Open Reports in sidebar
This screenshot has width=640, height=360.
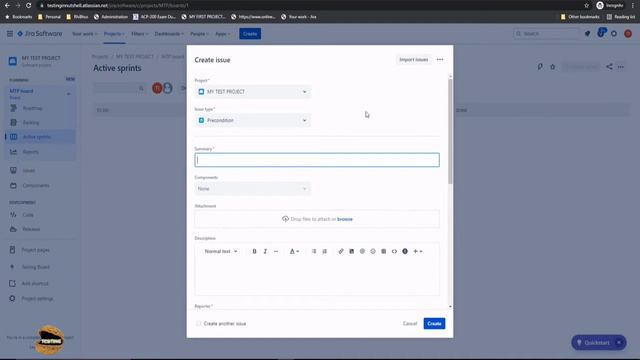(x=40, y=152)
